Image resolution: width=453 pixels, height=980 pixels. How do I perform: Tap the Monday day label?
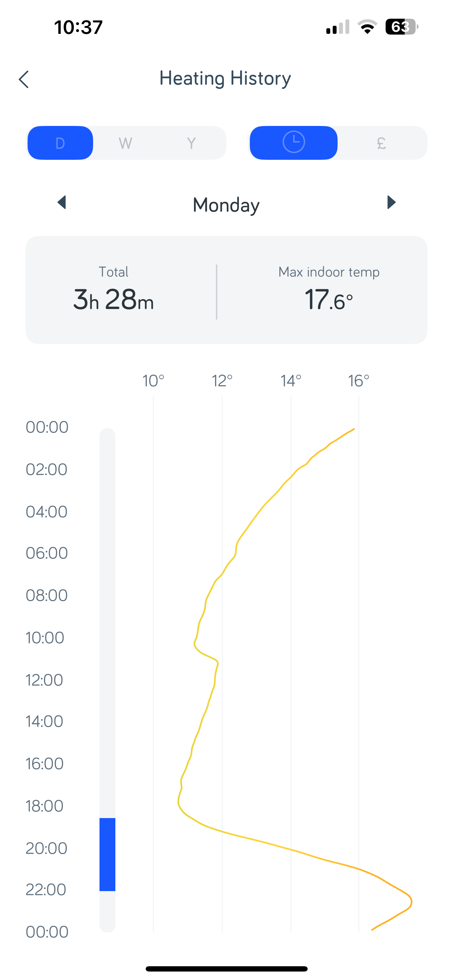point(226,205)
